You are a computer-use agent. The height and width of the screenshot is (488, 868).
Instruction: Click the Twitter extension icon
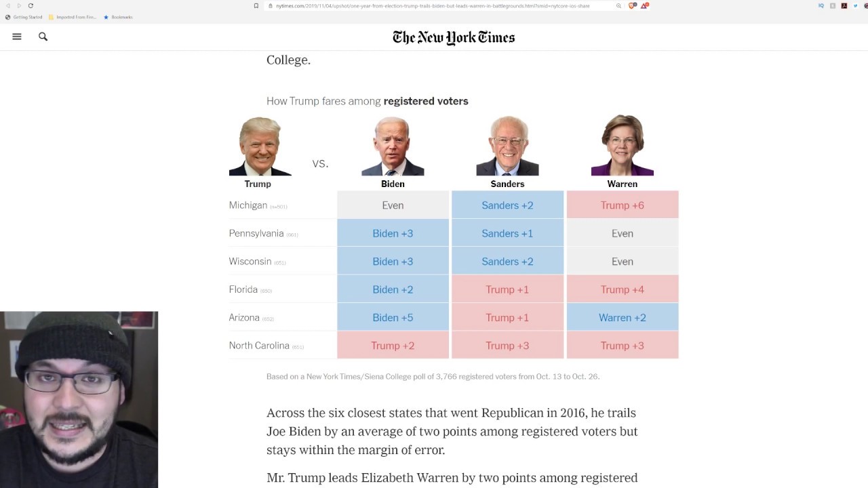pyautogui.click(x=856, y=5)
